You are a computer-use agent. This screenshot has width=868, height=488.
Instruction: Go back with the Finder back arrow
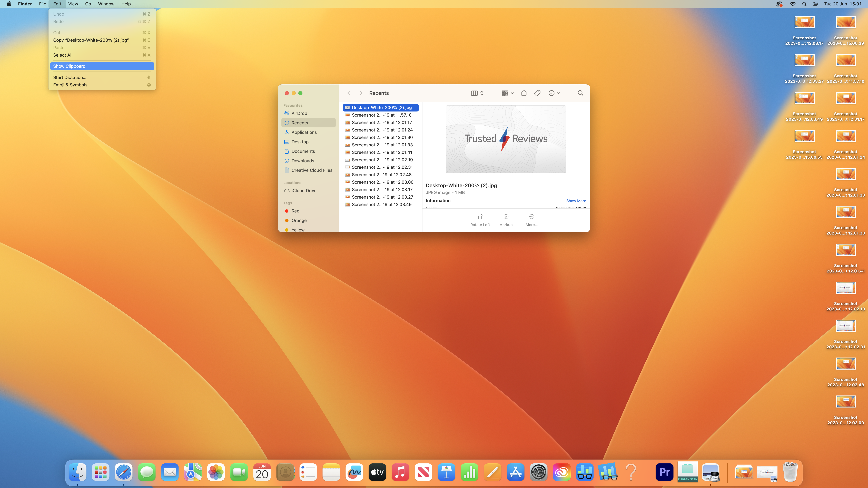pyautogui.click(x=349, y=93)
